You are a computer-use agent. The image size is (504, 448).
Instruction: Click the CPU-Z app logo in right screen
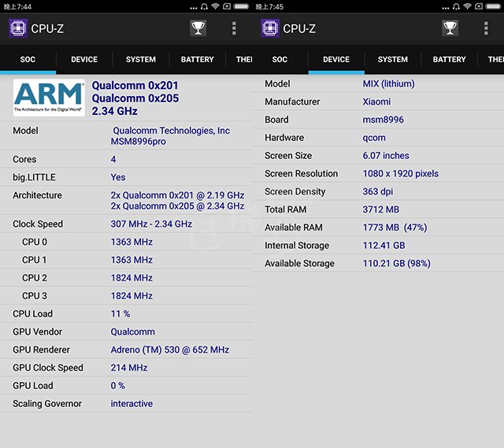(x=270, y=28)
